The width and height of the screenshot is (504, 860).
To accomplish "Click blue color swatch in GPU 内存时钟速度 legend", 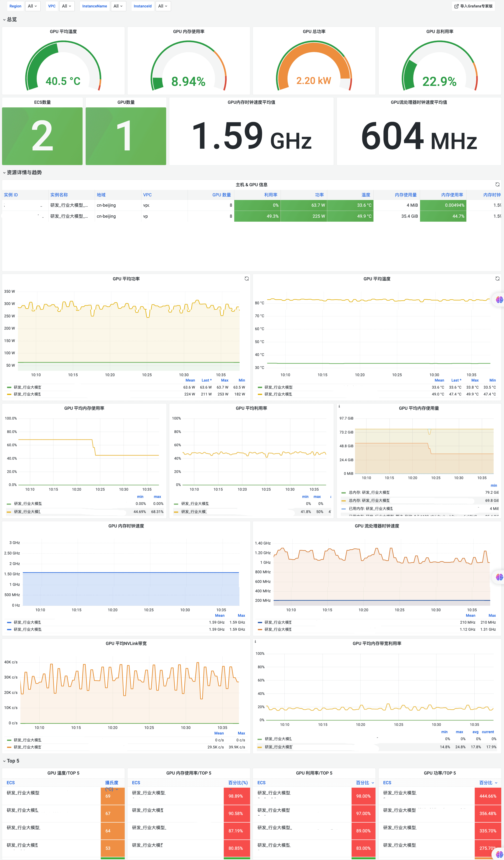I will (9, 622).
